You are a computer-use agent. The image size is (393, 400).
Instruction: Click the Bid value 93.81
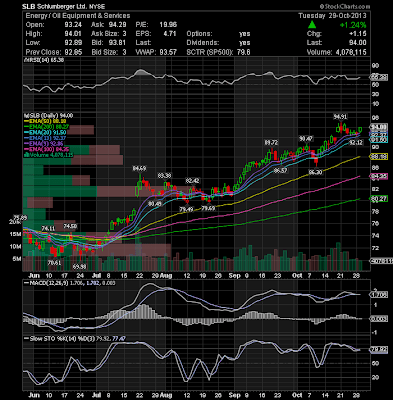coord(117,43)
